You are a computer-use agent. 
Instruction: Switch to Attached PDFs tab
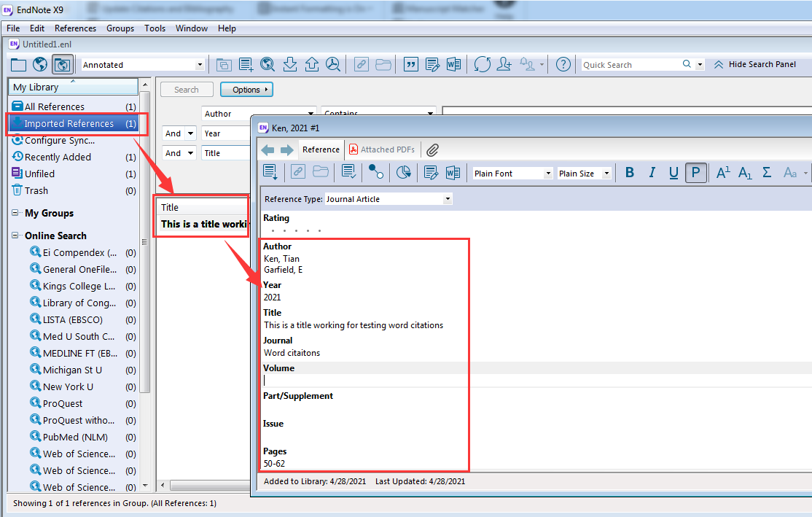click(x=382, y=149)
